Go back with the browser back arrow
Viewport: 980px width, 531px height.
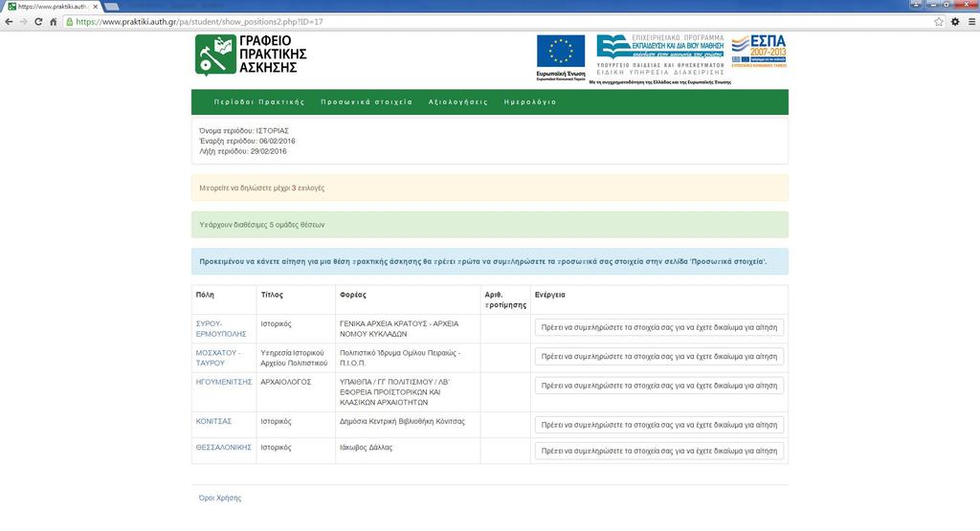(x=9, y=22)
